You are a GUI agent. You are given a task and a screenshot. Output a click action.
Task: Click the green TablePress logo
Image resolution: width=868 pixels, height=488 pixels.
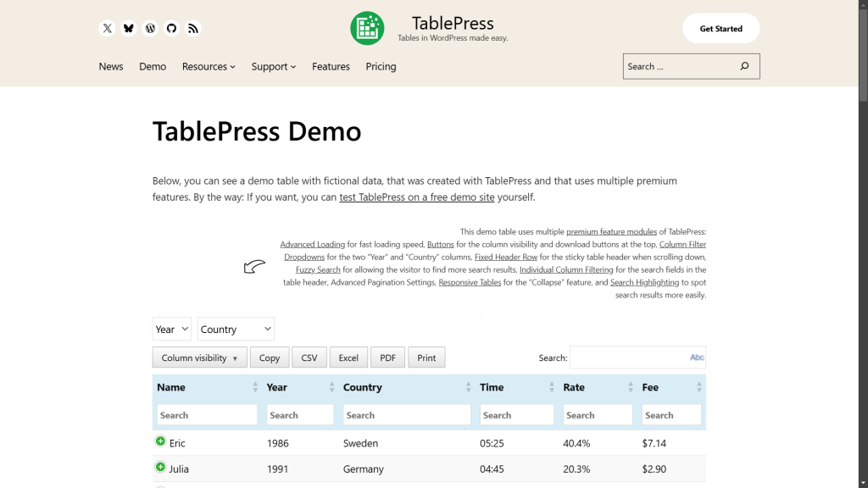pos(366,27)
